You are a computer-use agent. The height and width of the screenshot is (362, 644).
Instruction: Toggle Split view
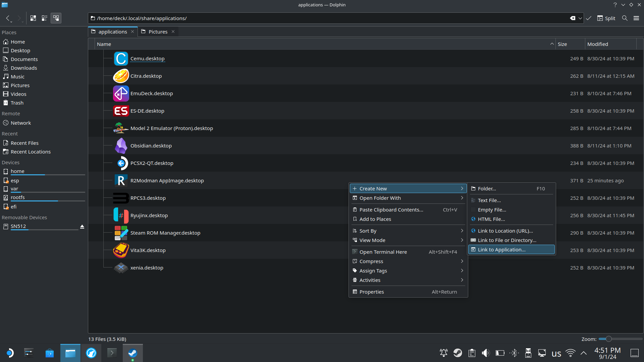coord(606,18)
